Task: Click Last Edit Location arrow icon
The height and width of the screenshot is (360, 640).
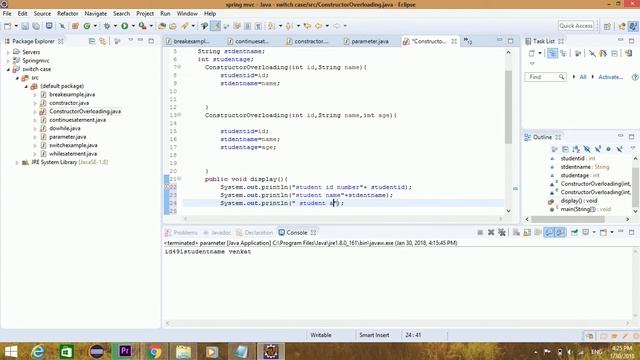Action: tap(307, 26)
